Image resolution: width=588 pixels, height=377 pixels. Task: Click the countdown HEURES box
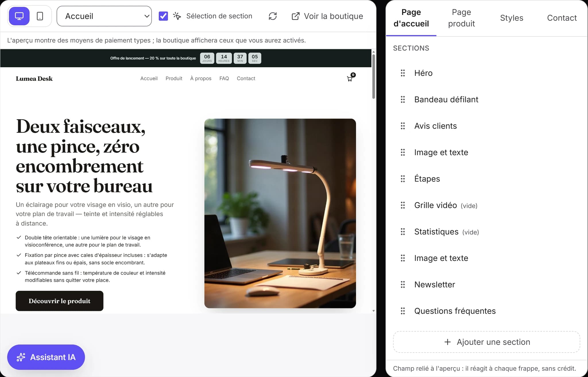(224, 58)
